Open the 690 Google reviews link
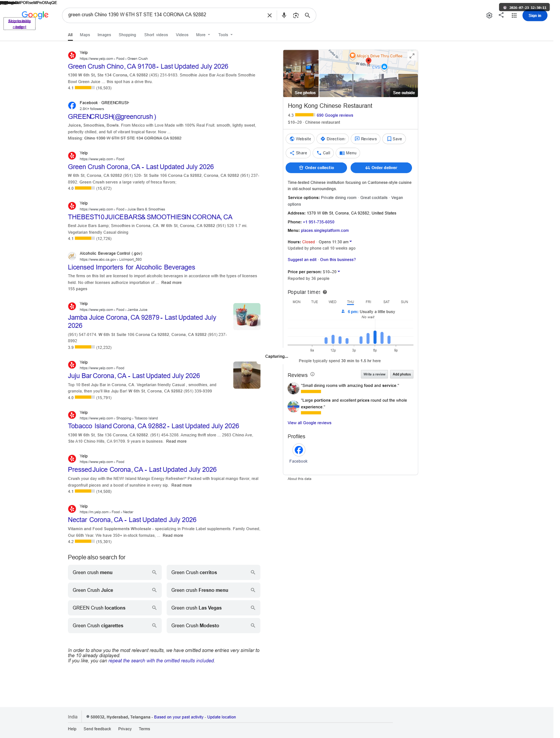Screen dimensions: 560x738 pos(335,115)
